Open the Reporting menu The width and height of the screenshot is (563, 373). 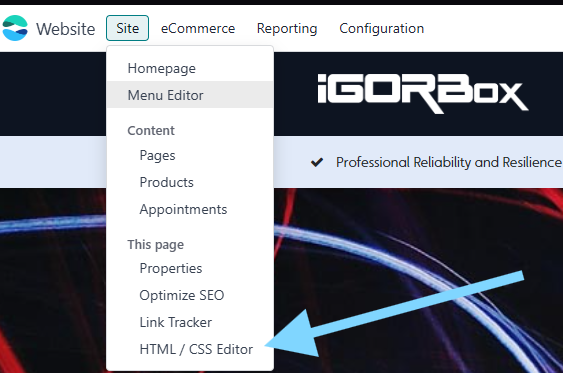[287, 28]
